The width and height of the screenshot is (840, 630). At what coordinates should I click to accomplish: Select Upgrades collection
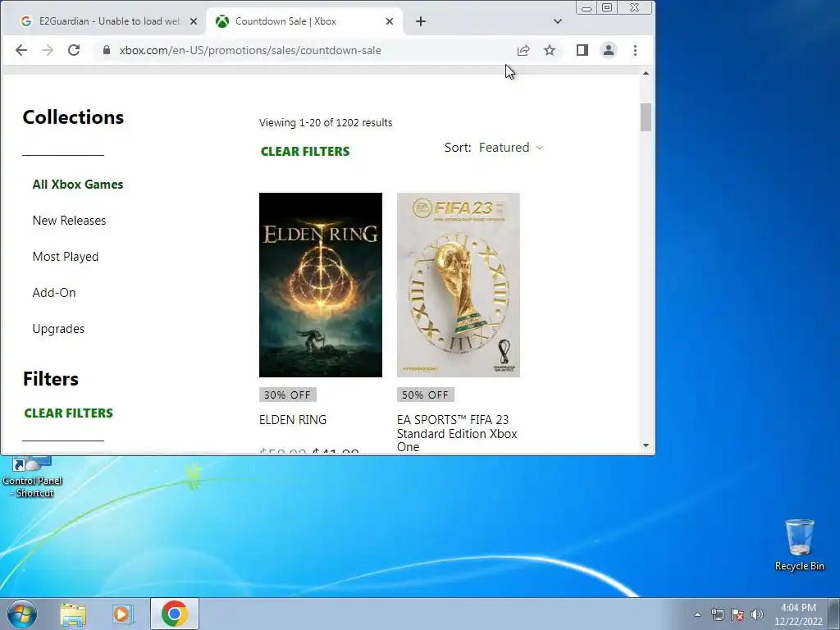pyautogui.click(x=58, y=329)
